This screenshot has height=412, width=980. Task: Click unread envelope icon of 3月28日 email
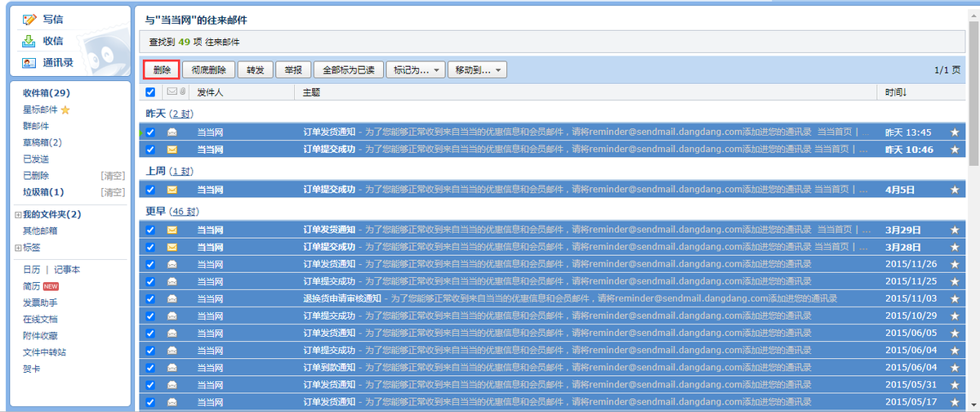[x=172, y=247]
